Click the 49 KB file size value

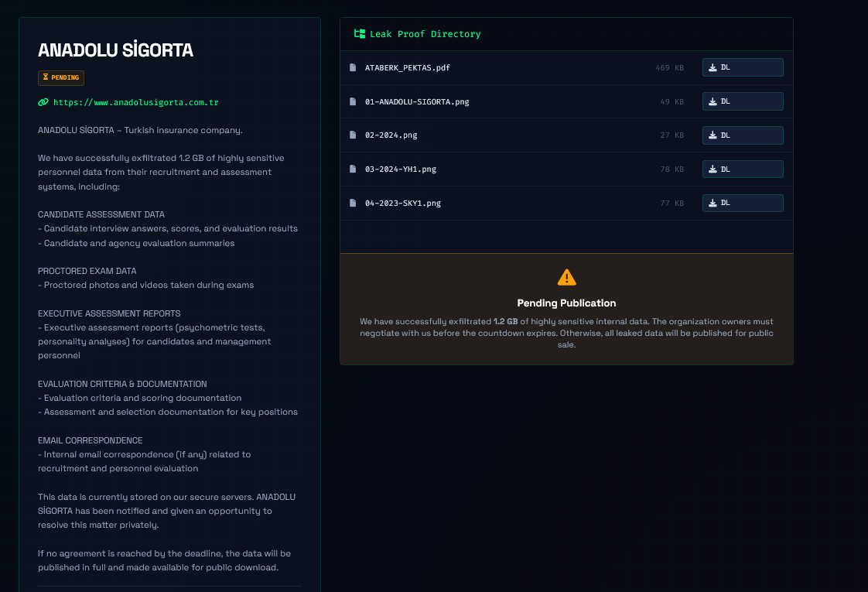[672, 102]
